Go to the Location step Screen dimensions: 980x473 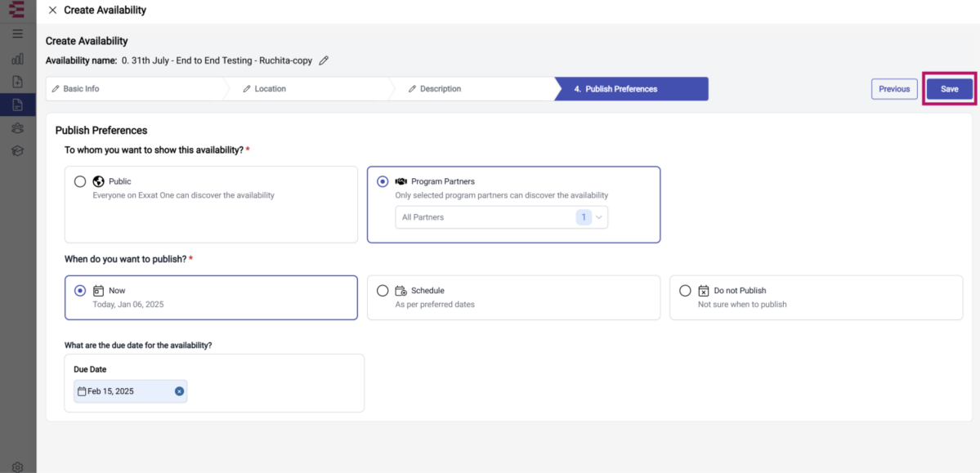[x=306, y=89]
